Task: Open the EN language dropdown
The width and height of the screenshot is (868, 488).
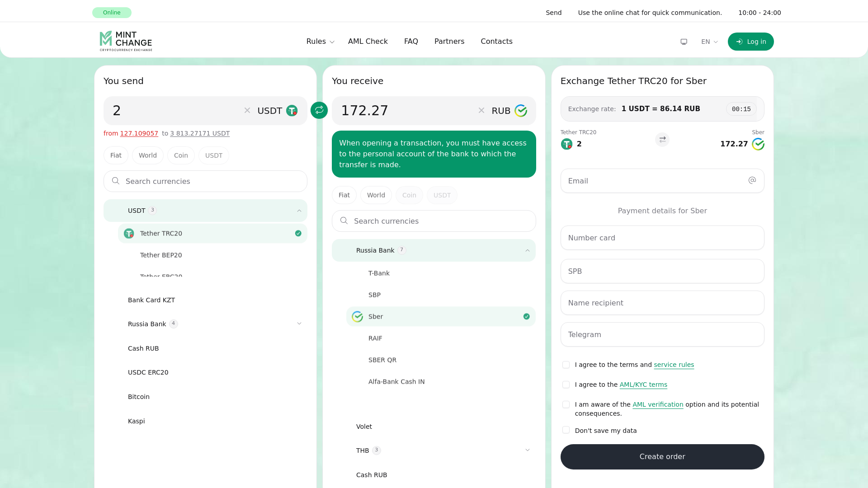Action: click(709, 42)
